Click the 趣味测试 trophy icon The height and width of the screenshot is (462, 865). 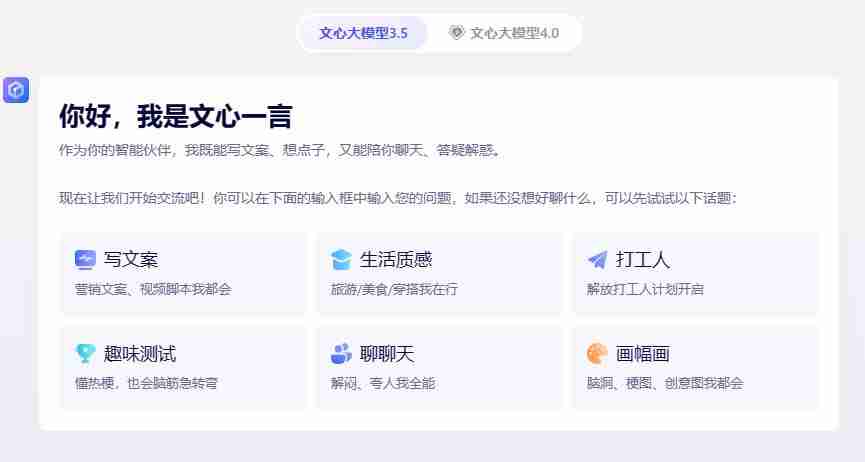tap(85, 354)
